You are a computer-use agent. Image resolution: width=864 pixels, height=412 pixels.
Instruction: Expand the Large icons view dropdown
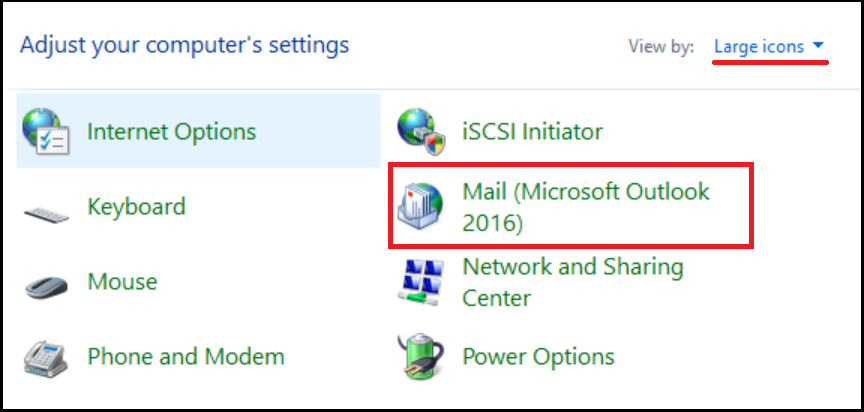pos(769,46)
